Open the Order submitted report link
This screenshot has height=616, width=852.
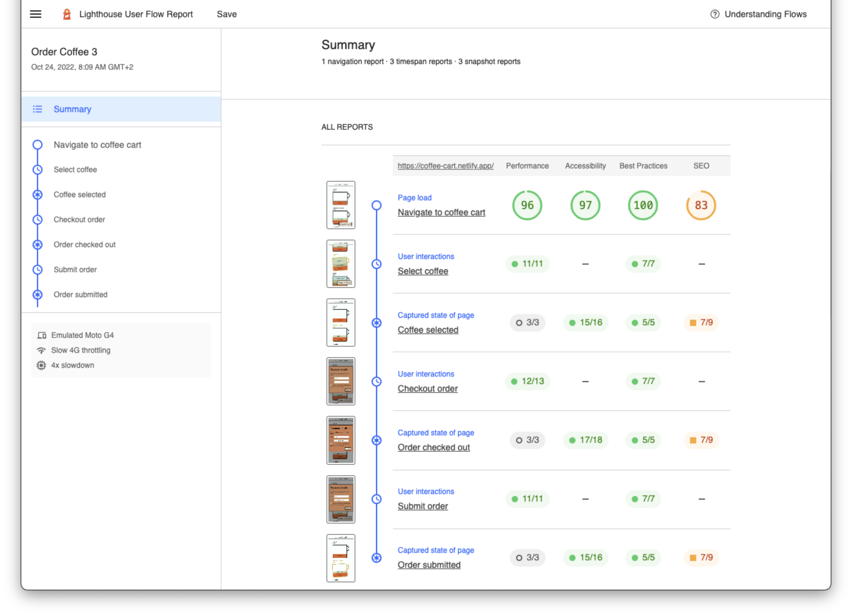tap(429, 565)
